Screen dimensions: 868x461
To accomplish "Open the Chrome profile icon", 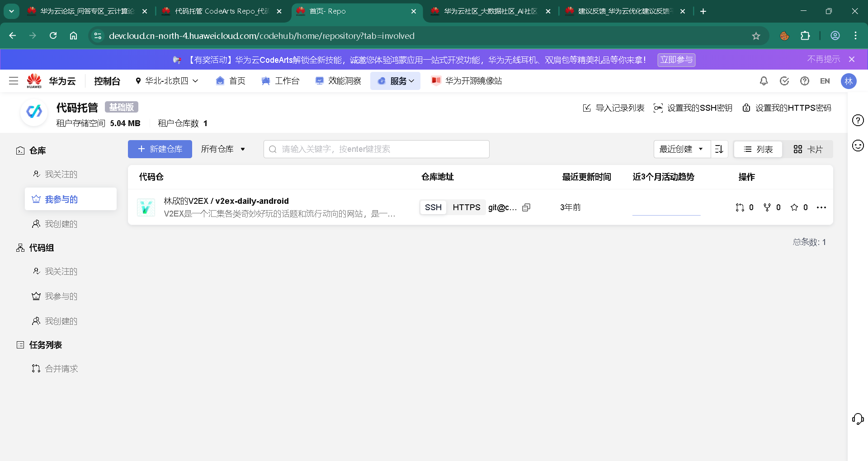I will point(835,36).
